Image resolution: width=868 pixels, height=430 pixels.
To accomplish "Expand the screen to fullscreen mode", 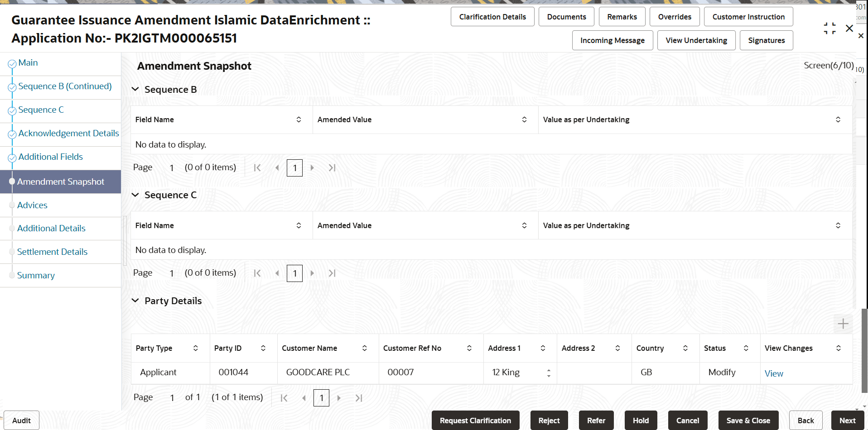I will (x=829, y=28).
